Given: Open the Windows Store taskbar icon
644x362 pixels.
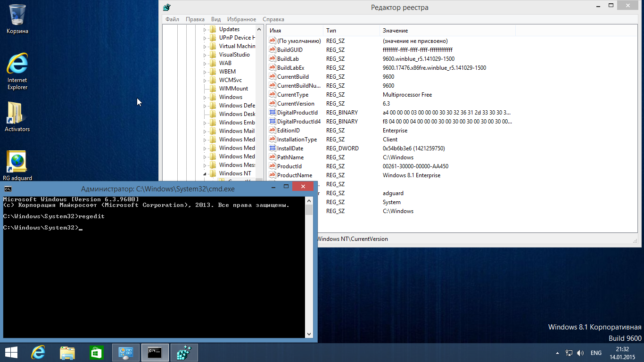Looking at the screenshot, I should [96, 353].
